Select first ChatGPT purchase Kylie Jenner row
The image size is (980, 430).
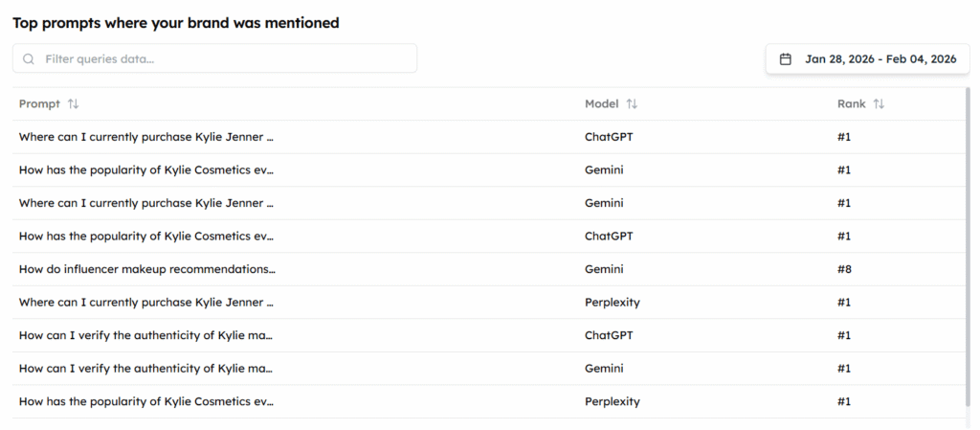point(146,137)
